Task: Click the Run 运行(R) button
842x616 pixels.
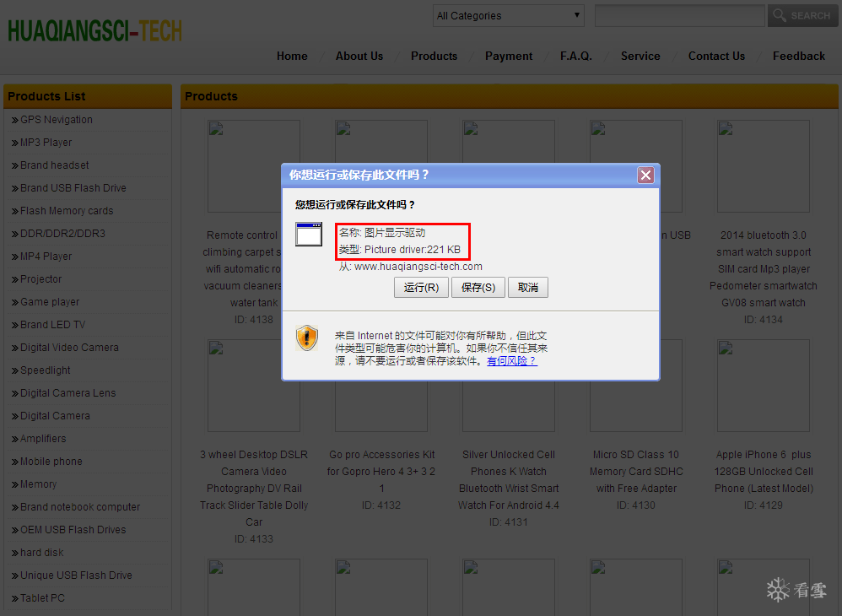Action: [x=421, y=287]
